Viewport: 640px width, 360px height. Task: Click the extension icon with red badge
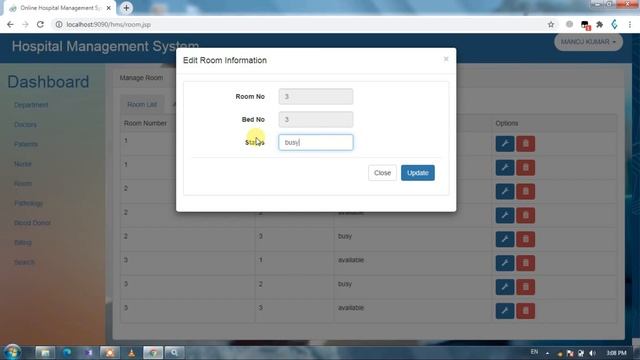[585, 25]
